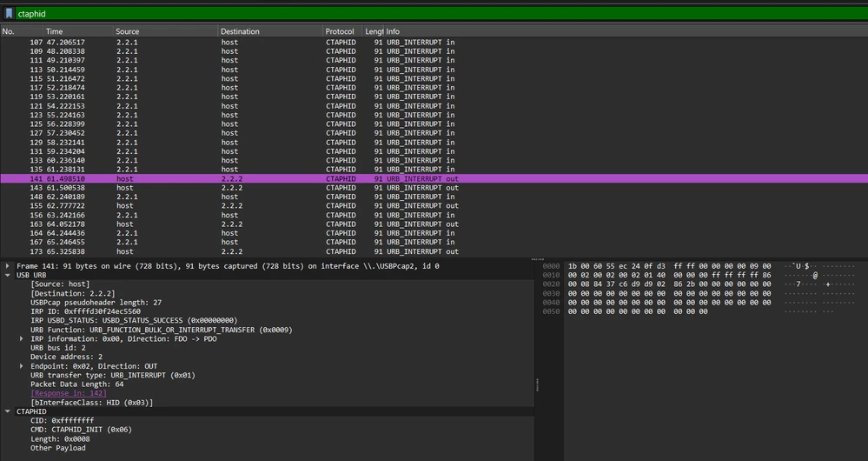Sort by the Protocol column header
This screenshot has height=461, width=868.
pos(342,31)
